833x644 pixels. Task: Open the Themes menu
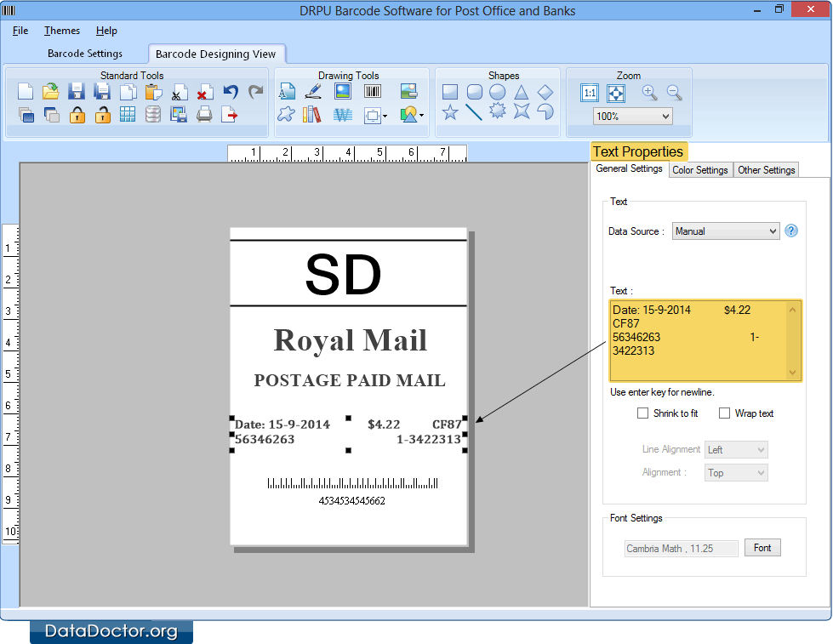tap(61, 31)
